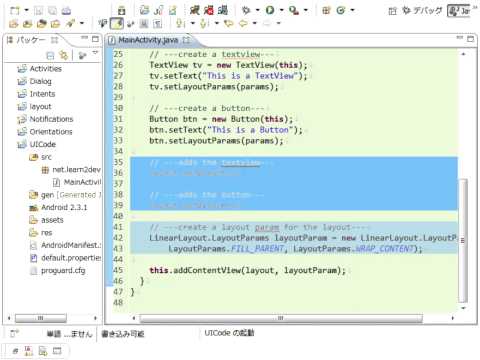Minimize the editor area
Image resolution: width=480 pixels, height=360 pixels.
[x=460, y=38]
